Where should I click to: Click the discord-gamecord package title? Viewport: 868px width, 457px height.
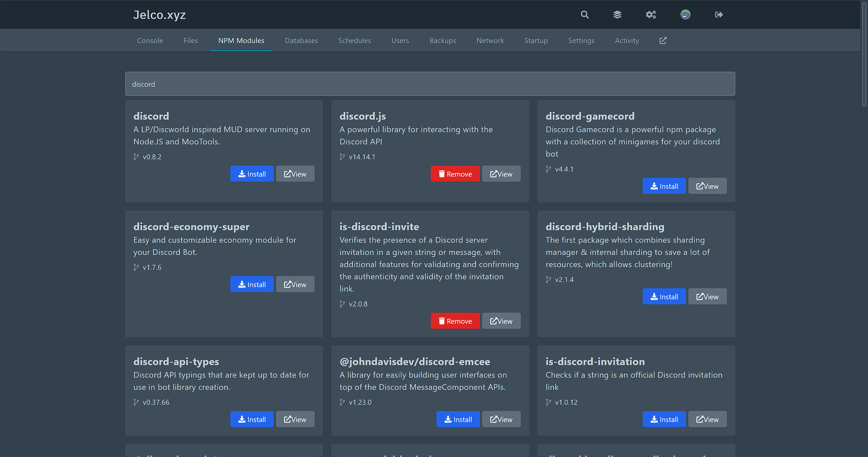[x=590, y=116]
